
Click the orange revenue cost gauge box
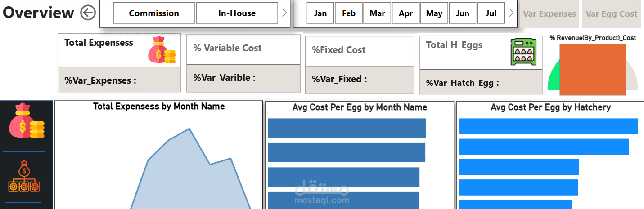[x=593, y=70]
